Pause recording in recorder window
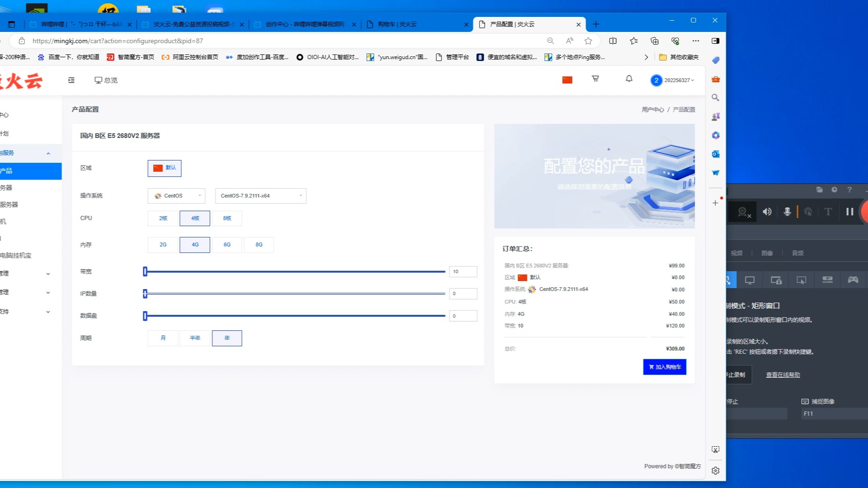868x488 pixels. tap(850, 212)
